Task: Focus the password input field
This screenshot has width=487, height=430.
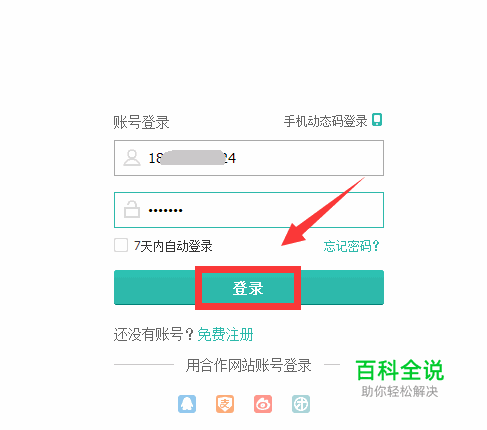Action: point(249,210)
